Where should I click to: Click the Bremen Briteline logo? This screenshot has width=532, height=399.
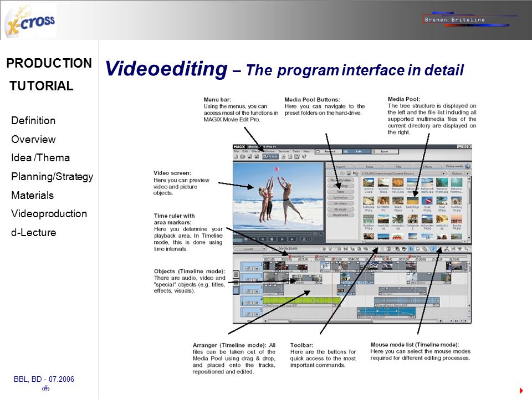click(470, 20)
